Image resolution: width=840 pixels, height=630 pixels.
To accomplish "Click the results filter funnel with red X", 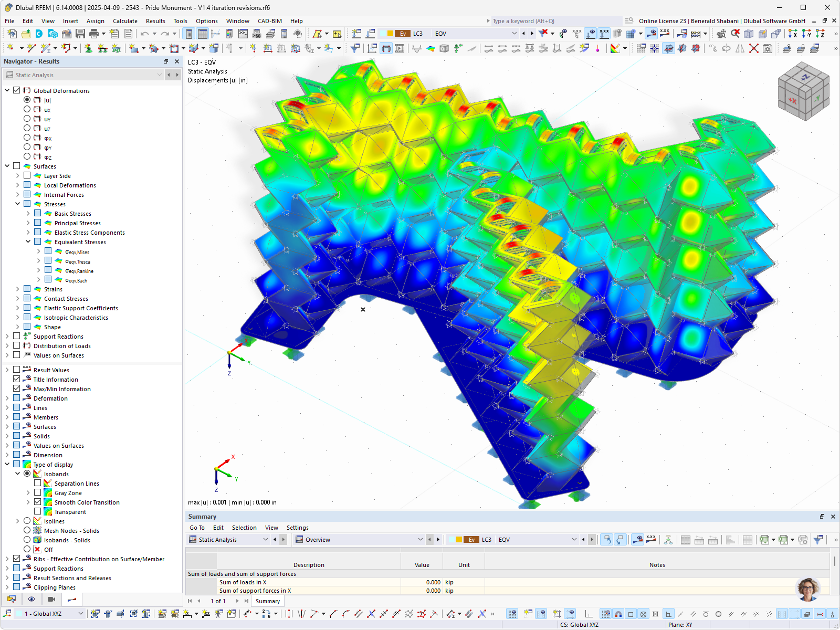I will [x=543, y=33].
